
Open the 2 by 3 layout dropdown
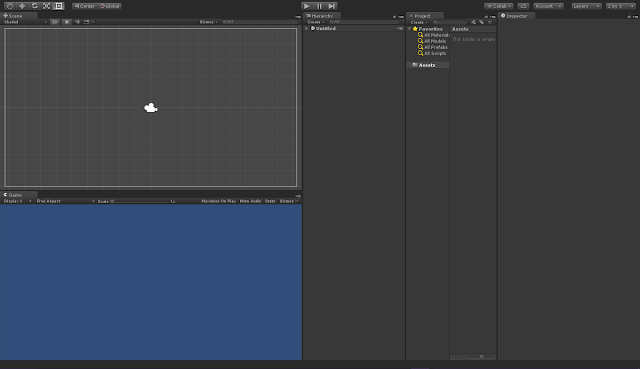(621, 6)
